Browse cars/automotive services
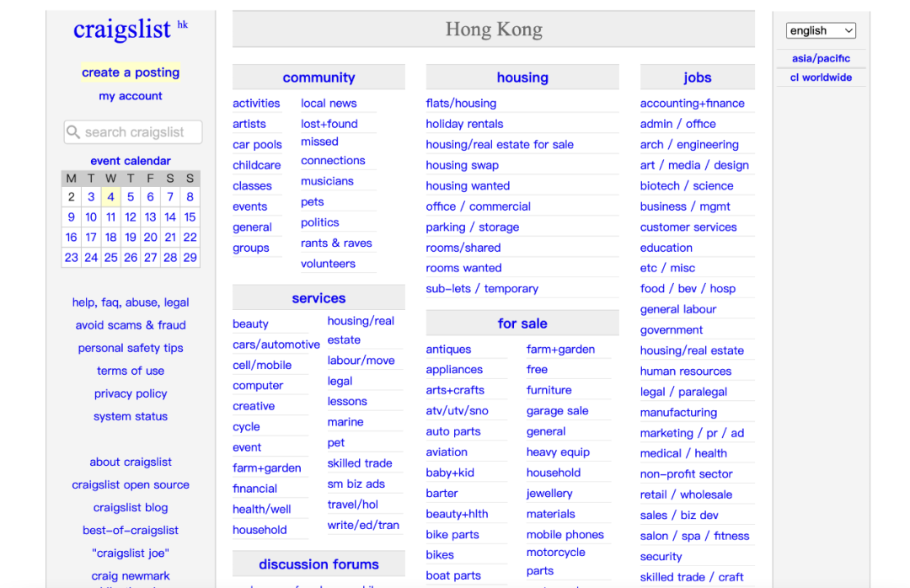 click(276, 345)
